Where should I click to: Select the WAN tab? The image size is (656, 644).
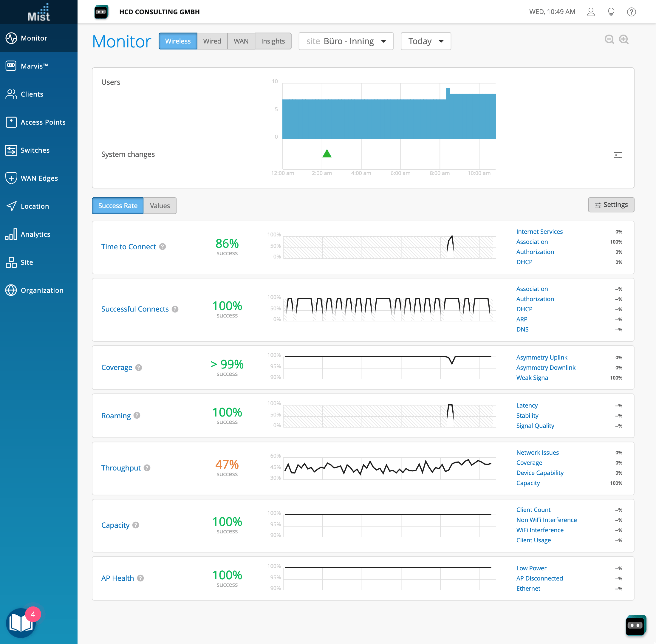[x=241, y=41]
